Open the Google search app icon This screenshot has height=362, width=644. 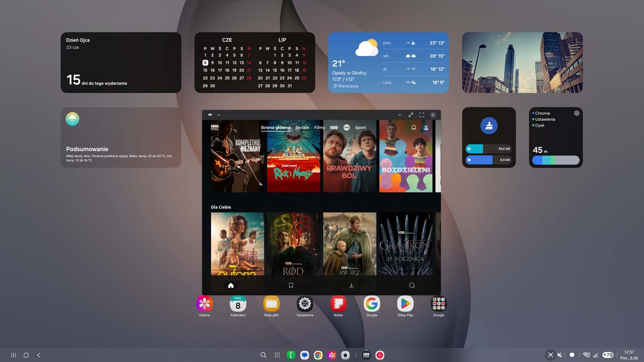pos(372,304)
